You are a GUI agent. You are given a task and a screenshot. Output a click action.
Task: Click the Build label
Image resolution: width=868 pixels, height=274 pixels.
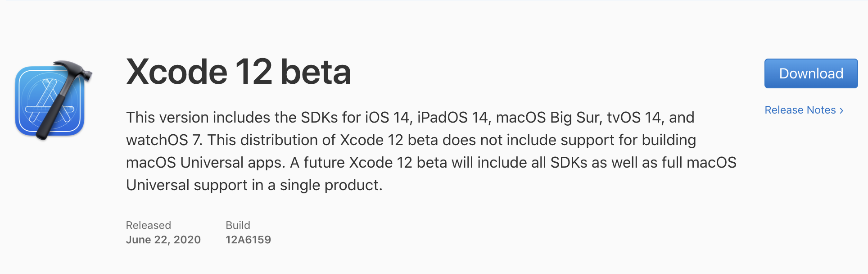(238, 225)
